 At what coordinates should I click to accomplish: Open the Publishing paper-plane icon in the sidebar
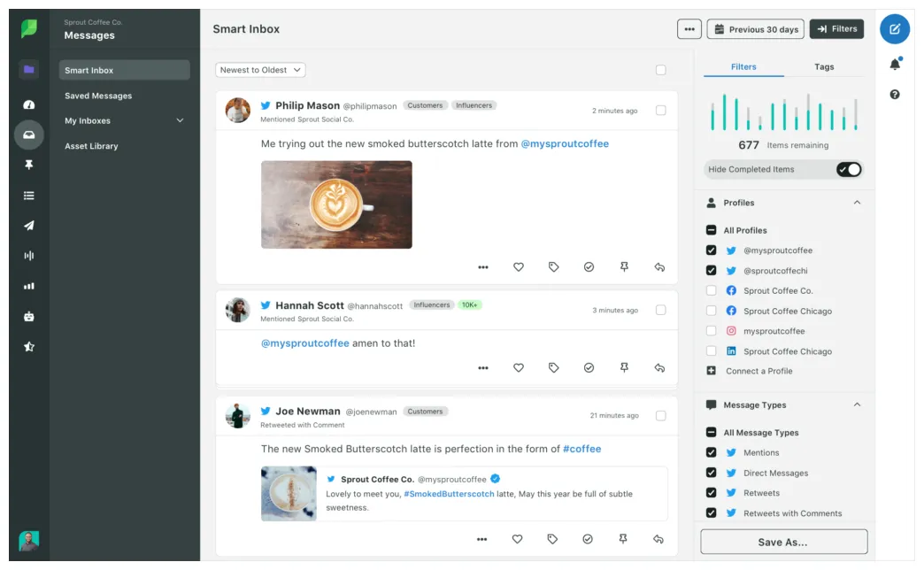coord(29,226)
